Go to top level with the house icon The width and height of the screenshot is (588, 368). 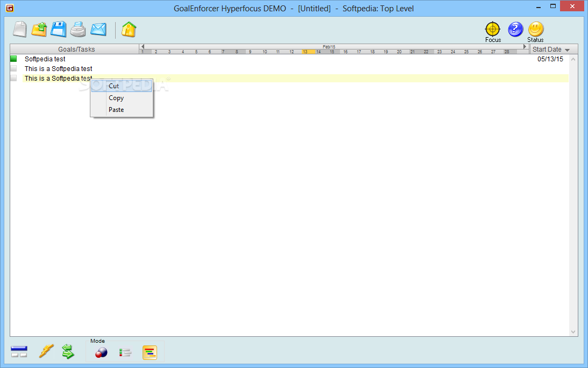click(x=129, y=29)
